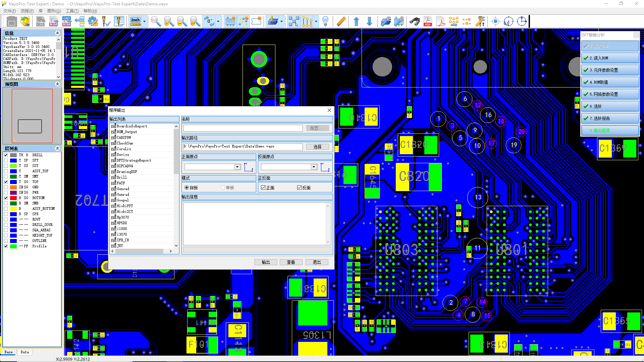The height and width of the screenshot is (362, 644).
Task: Click the CAD BOM compare icon
Action: (66, 22)
